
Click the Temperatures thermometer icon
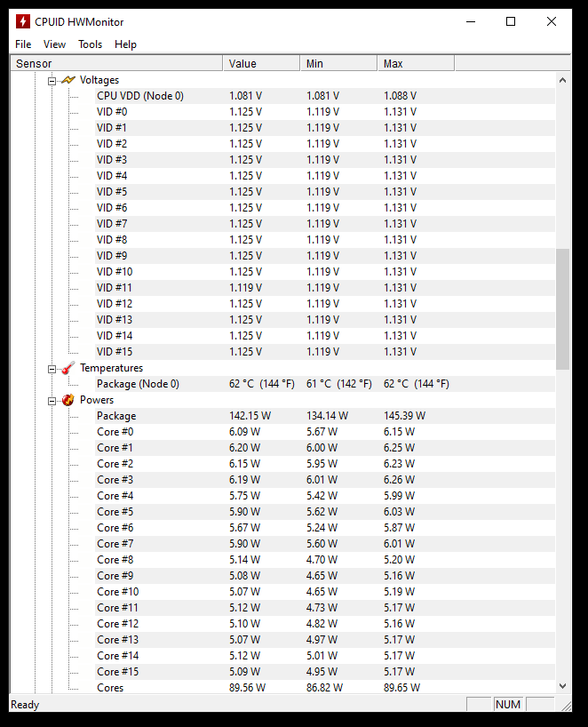click(68, 368)
